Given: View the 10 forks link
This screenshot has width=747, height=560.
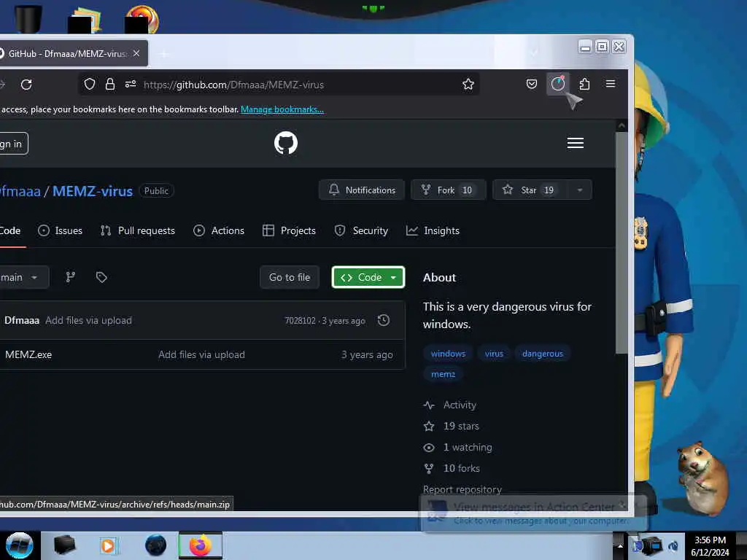Looking at the screenshot, I should (452, 469).
